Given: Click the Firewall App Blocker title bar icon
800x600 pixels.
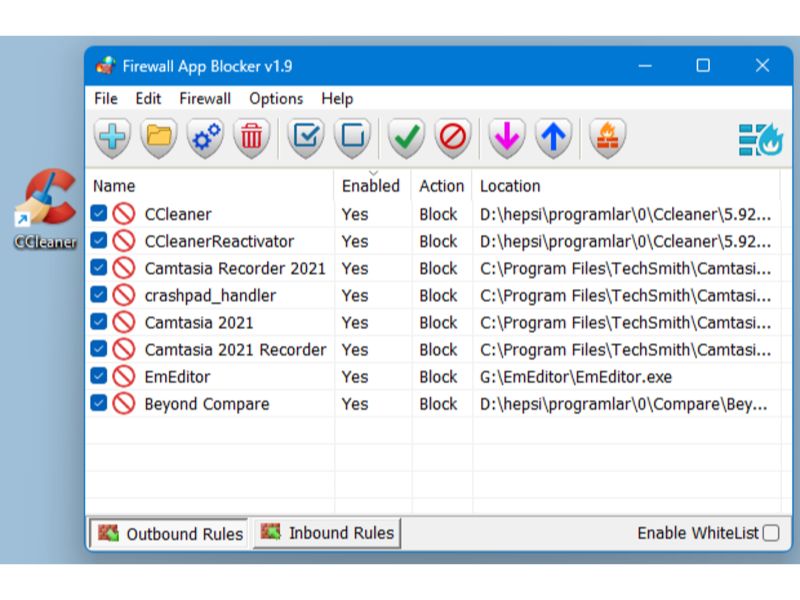Looking at the screenshot, I should 106,66.
